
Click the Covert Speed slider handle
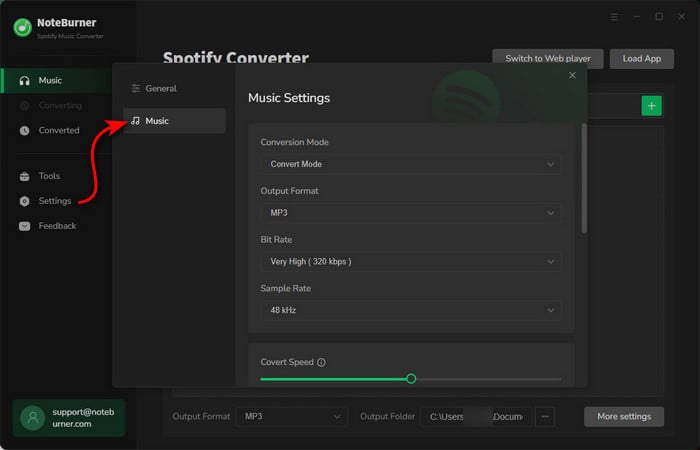[411, 379]
